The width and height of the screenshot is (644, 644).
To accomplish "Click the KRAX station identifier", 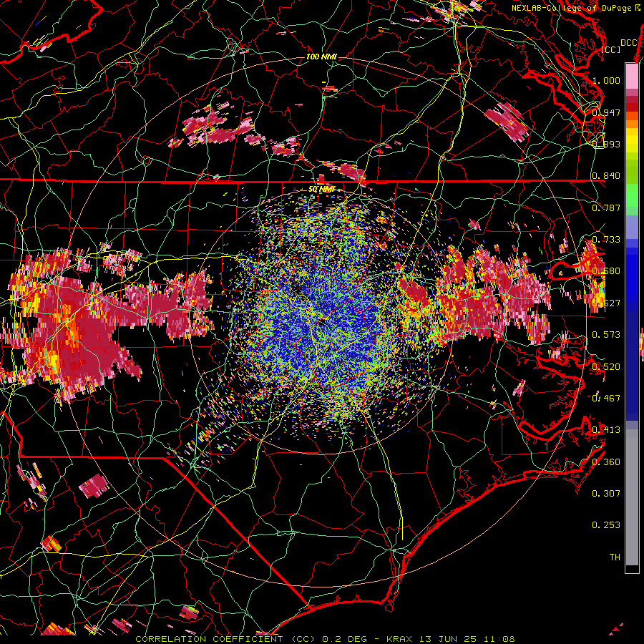I will click(401, 639).
